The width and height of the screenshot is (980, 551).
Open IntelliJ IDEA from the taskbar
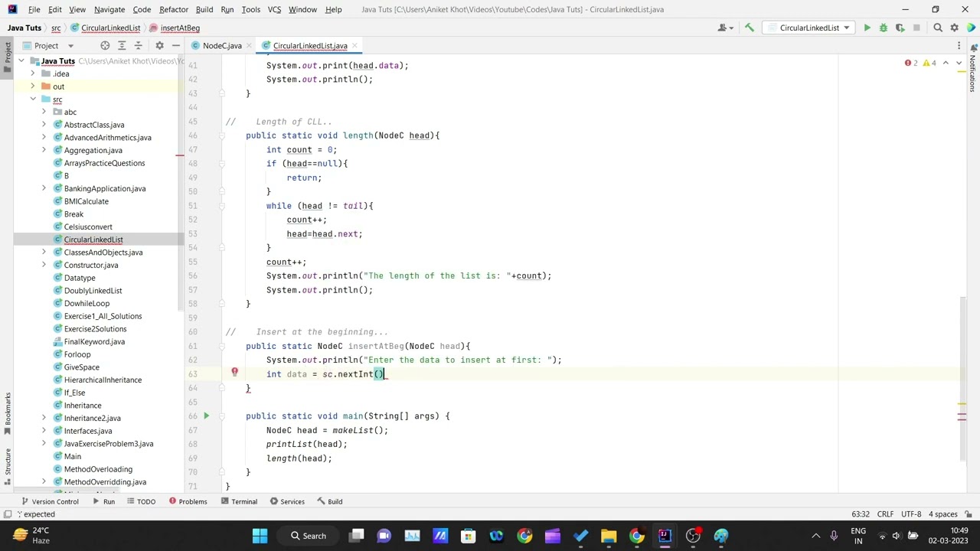coord(665,536)
